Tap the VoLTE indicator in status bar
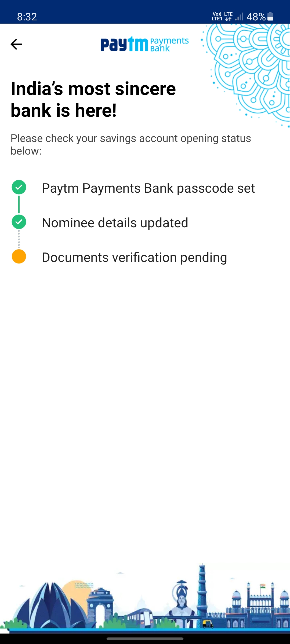 click(x=217, y=17)
